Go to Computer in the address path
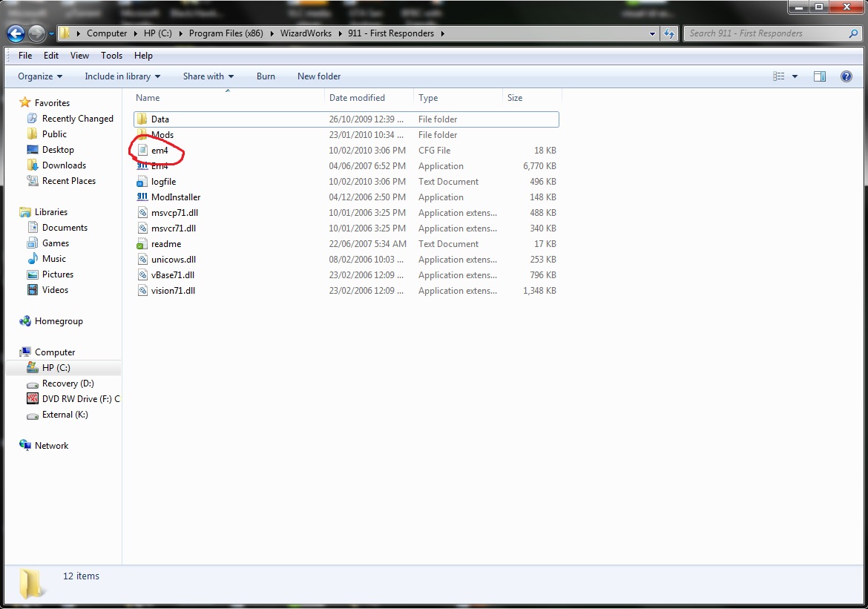Viewport: 868px width, 609px height. coord(107,33)
